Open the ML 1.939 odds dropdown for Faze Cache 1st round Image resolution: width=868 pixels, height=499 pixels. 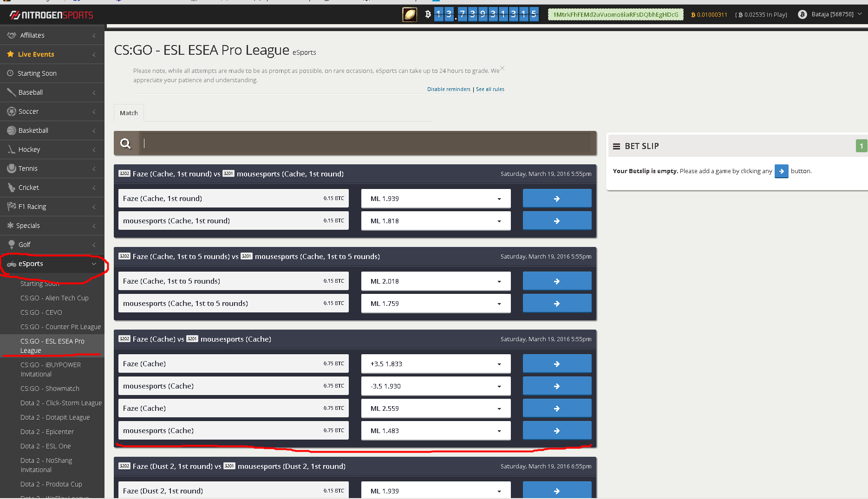(436, 199)
